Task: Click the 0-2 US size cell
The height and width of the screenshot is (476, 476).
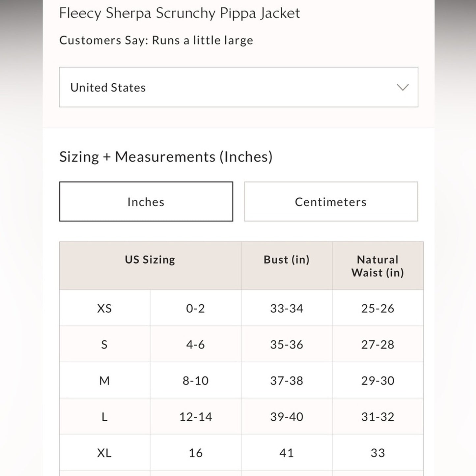Action: (195, 308)
